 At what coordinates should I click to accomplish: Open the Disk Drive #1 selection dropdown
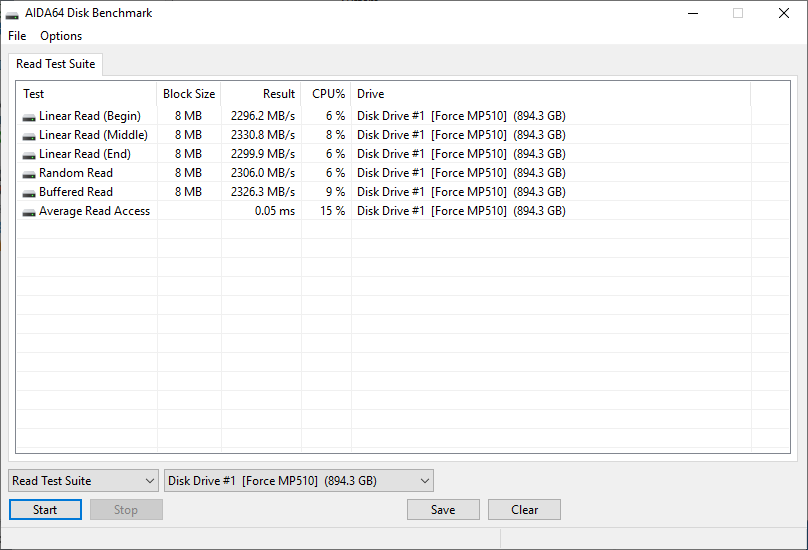(x=299, y=480)
